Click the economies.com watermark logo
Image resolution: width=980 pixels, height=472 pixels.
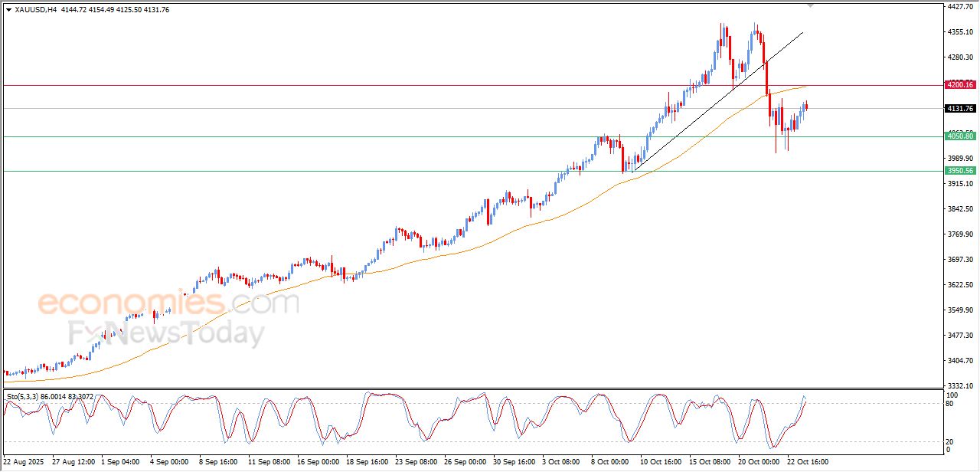168,303
